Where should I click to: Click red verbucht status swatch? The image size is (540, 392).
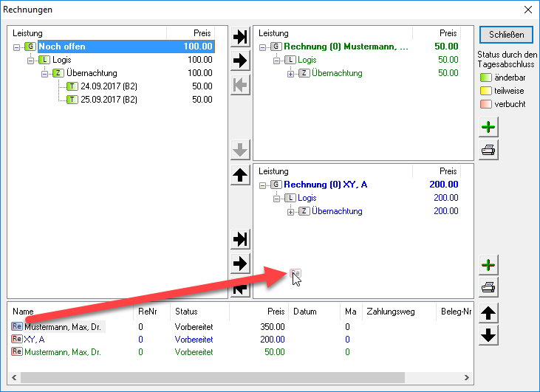pyautogui.click(x=485, y=104)
